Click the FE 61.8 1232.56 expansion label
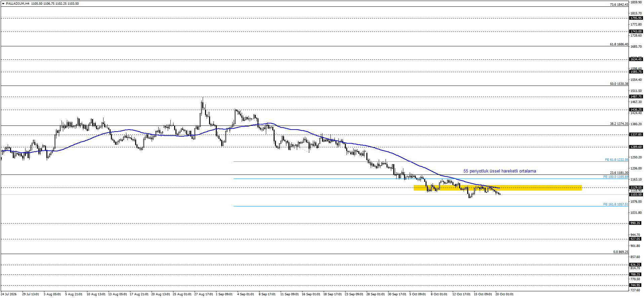 coord(616,160)
